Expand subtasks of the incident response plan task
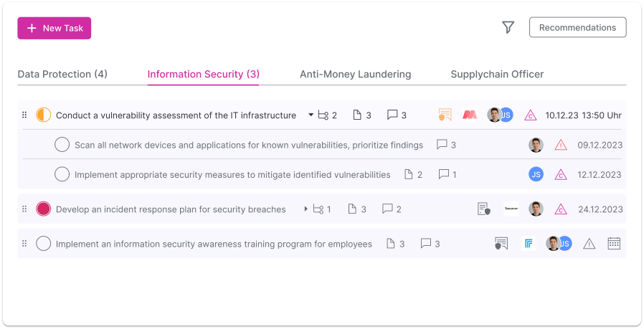 (306, 209)
